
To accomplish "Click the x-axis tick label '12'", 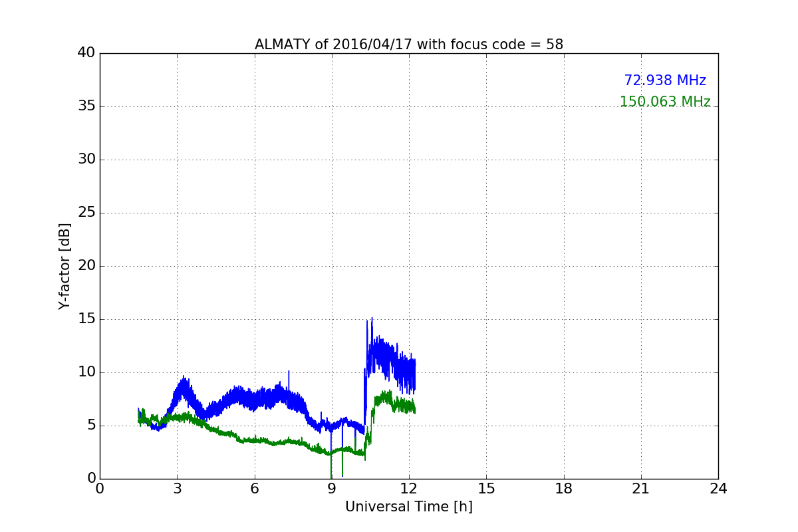I will (x=409, y=489).
